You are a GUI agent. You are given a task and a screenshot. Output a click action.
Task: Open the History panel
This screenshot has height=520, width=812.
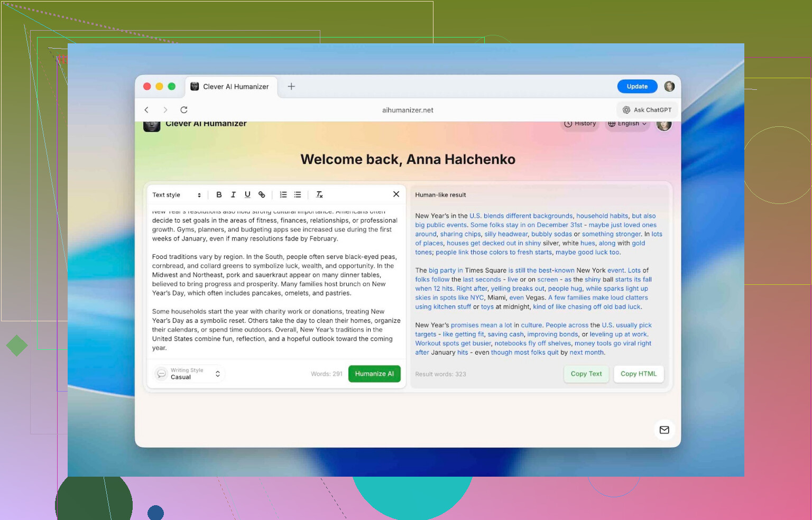[580, 124]
